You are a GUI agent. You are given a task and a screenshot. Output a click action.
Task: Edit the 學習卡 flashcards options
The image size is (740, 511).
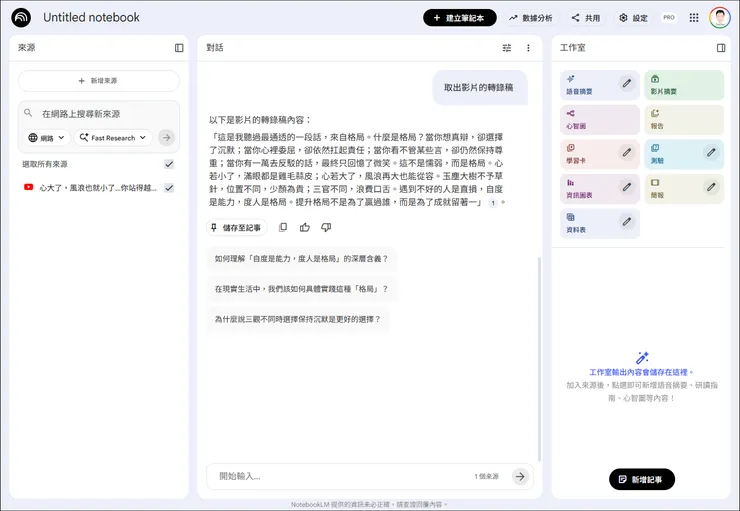click(x=626, y=152)
